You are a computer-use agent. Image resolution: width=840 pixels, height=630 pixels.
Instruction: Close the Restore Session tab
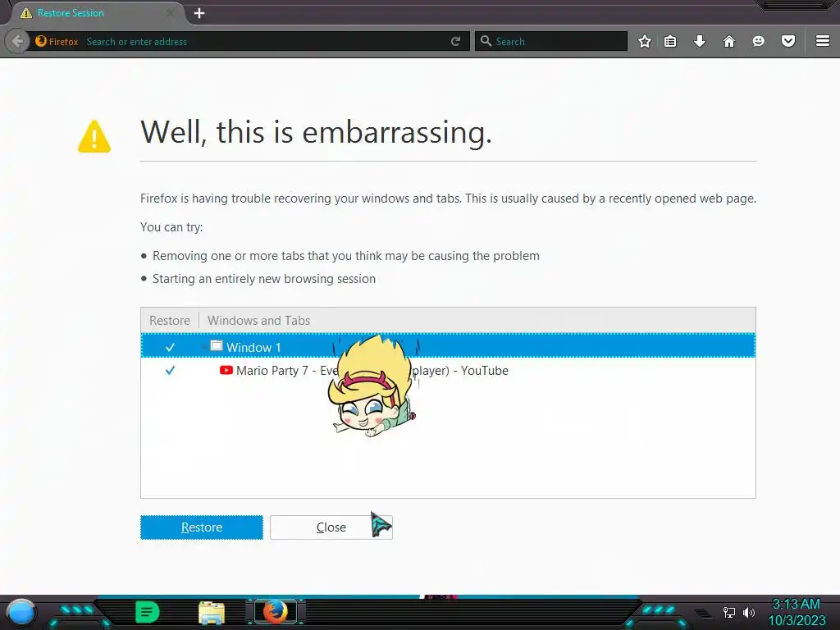(x=170, y=13)
